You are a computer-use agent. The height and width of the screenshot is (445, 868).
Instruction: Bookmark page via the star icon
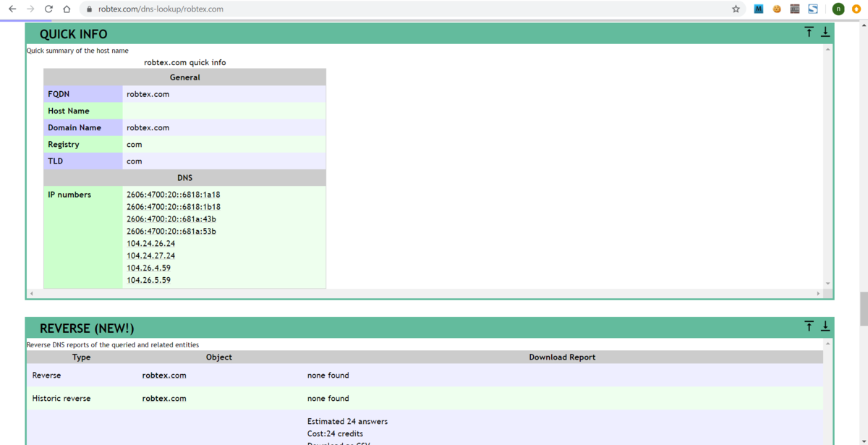click(735, 9)
